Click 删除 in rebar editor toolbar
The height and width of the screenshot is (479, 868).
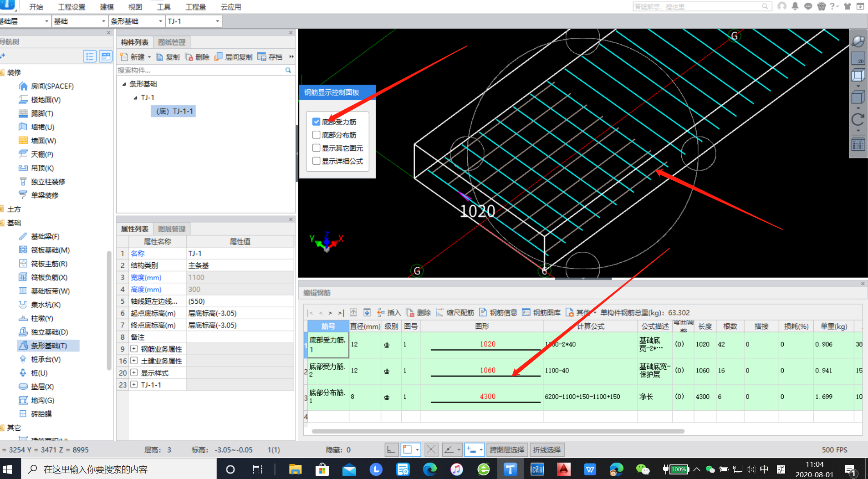click(x=419, y=312)
